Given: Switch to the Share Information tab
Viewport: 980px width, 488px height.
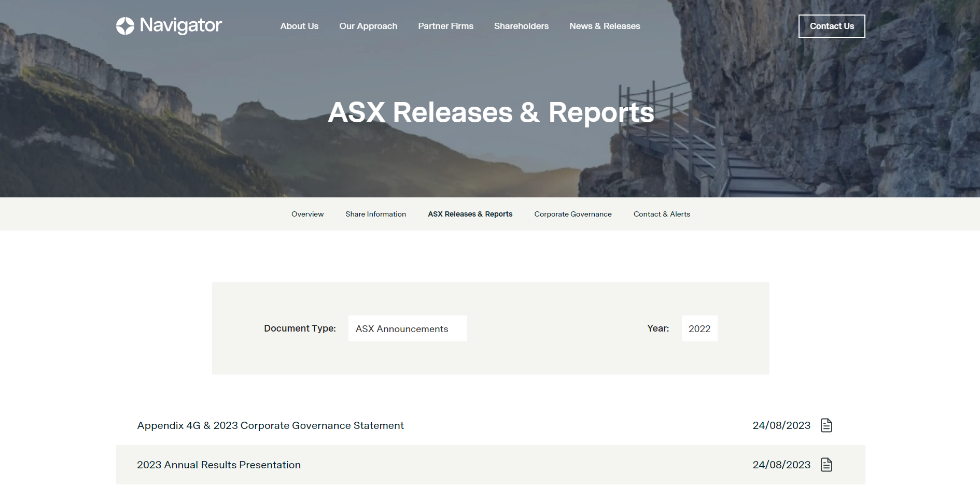Looking at the screenshot, I should coord(375,214).
